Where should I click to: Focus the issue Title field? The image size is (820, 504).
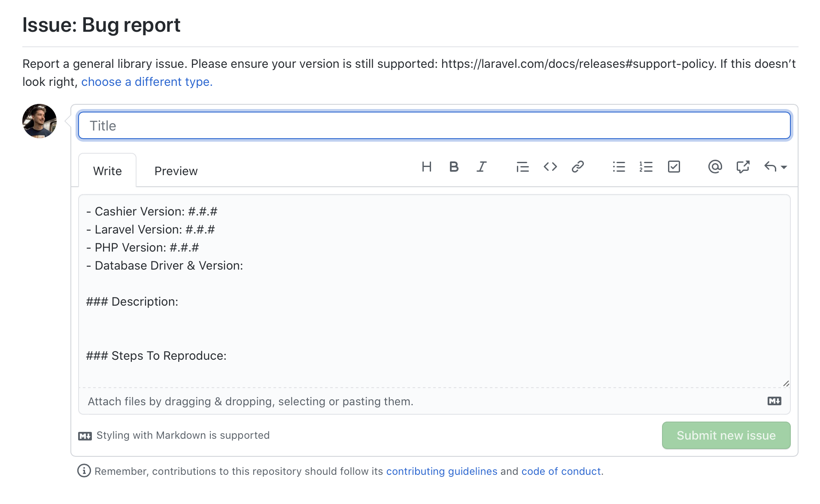coord(434,125)
